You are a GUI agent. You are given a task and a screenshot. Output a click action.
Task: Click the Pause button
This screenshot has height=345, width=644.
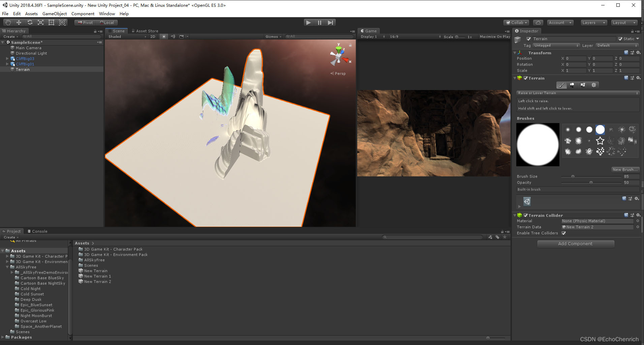click(319, 23)
